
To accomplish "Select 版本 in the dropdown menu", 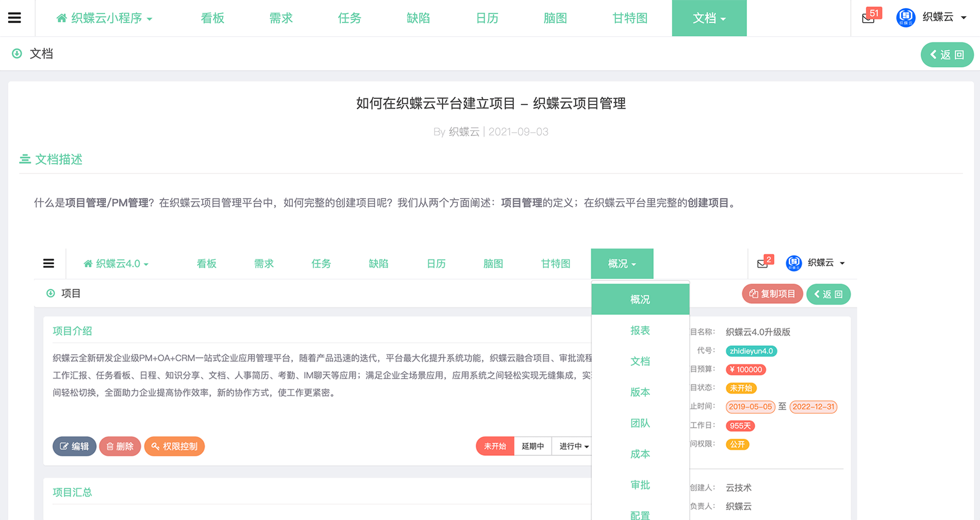I will click(640, 392).
